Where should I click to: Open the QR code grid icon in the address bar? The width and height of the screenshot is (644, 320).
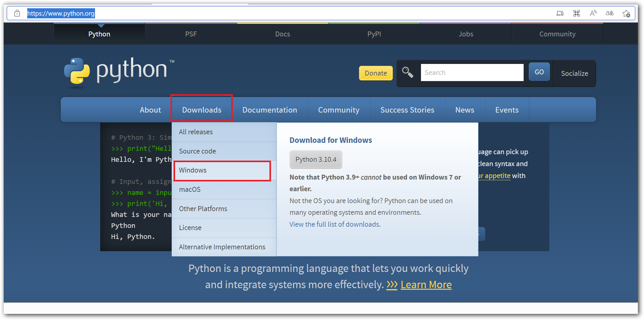tap(576, 13)
